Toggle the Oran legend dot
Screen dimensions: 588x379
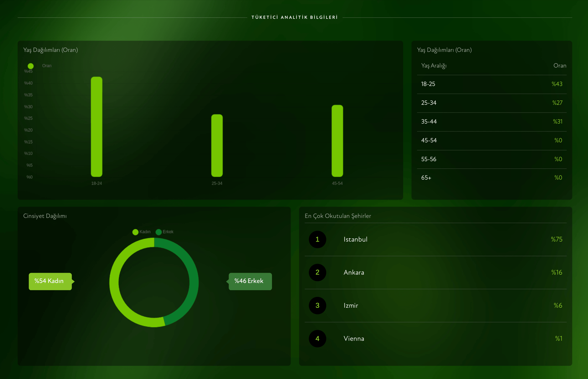[x=31, y=66]
